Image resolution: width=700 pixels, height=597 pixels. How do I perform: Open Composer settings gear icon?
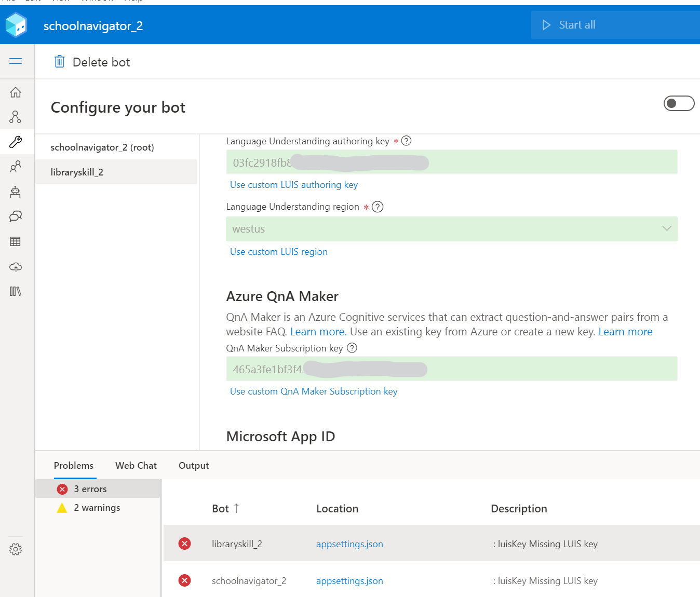(16, 549)
